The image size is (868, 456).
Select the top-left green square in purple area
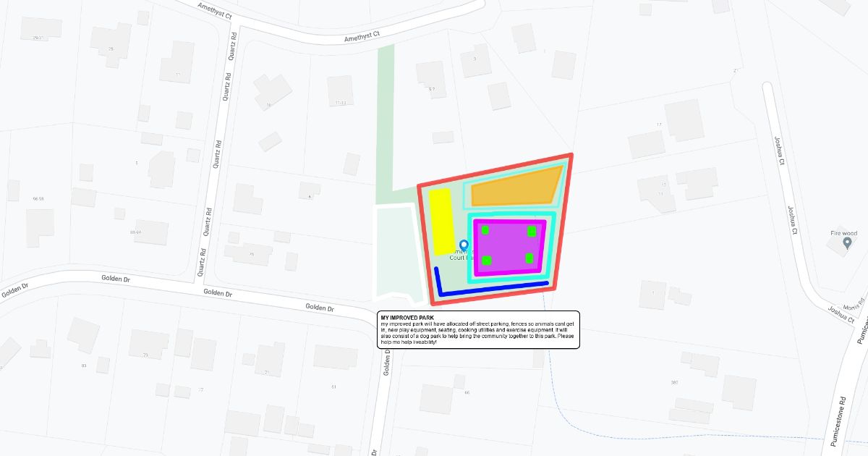pos(485,230)
